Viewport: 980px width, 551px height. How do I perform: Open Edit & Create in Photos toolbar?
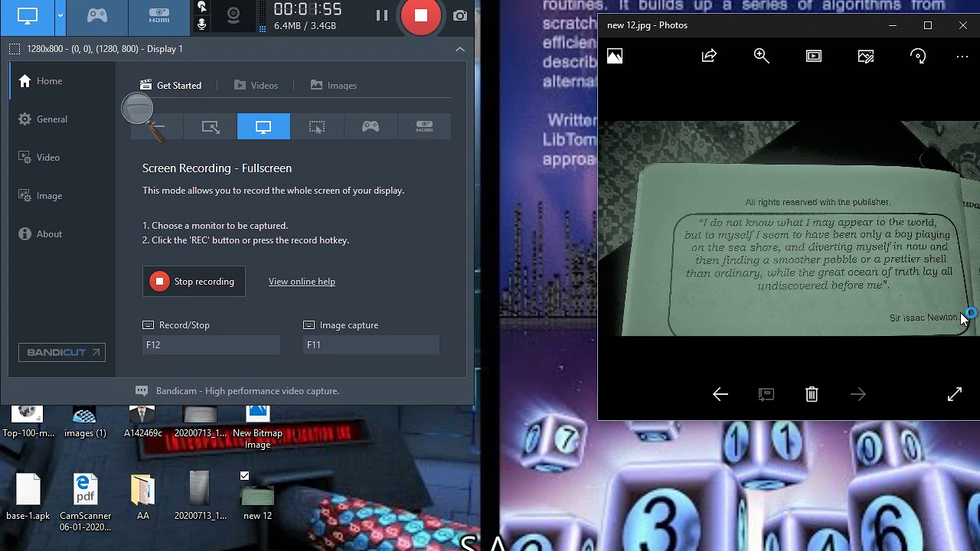point(866,56)
